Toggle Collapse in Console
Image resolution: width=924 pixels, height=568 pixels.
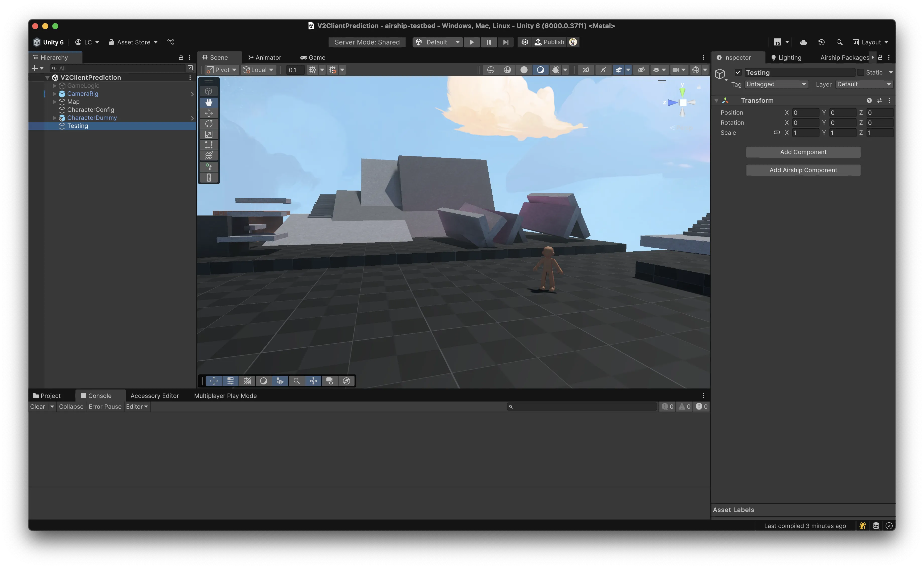point(71,407)
